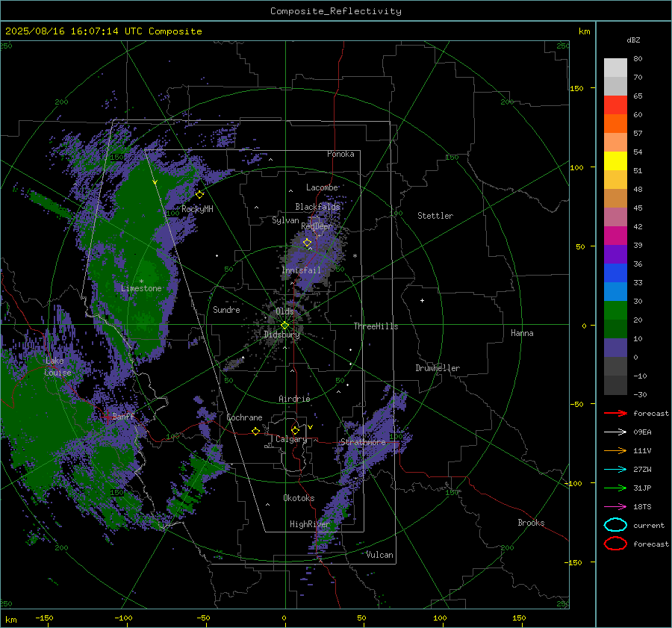Click the Limestone label
672x628 pixels.
[141, 288]
